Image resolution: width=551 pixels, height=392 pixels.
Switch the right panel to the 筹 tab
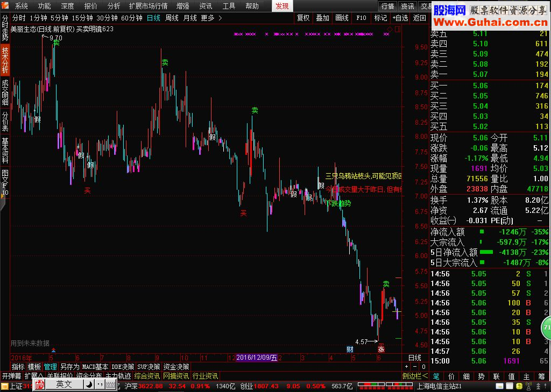[x=541, y=376]
